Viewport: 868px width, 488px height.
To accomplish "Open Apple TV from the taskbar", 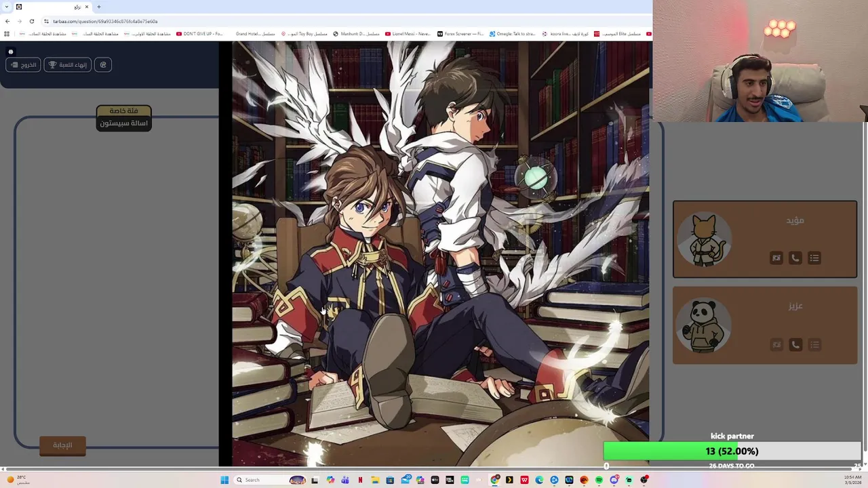I will (x=435, y=480).
